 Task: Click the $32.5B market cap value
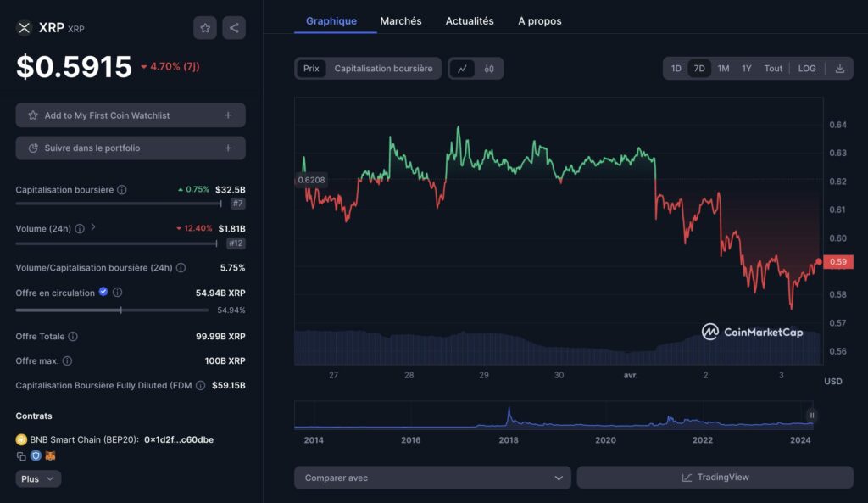231,189
